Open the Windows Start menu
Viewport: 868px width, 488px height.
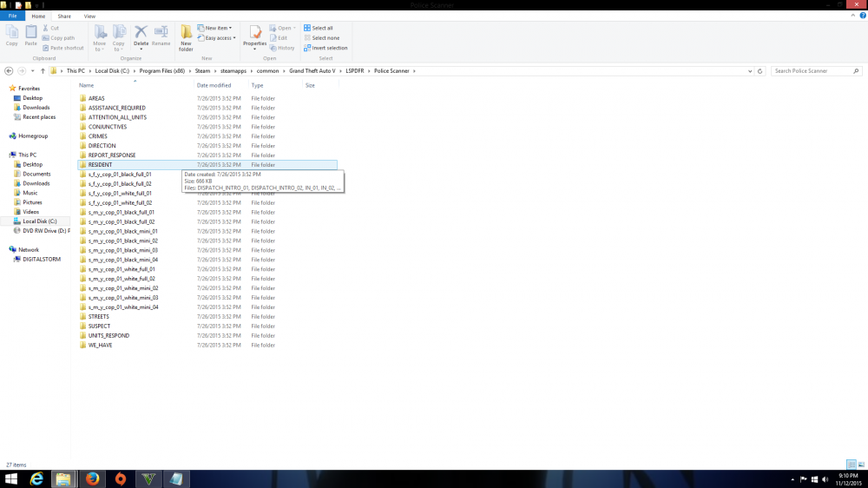tap(11, 478)
